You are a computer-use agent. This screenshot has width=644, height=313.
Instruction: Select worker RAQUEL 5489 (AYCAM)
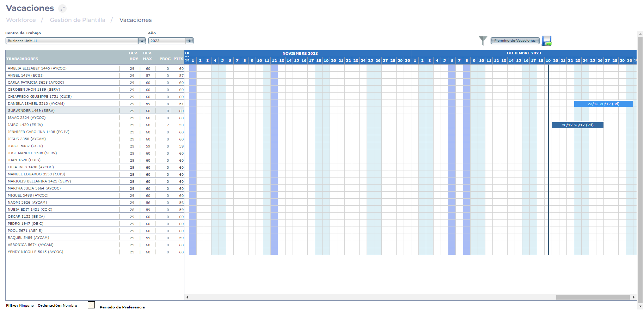tap(28, 237)
